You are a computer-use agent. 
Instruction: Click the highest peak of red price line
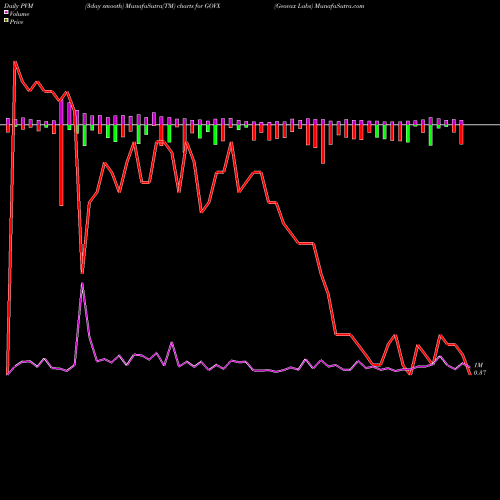point(15,62)
